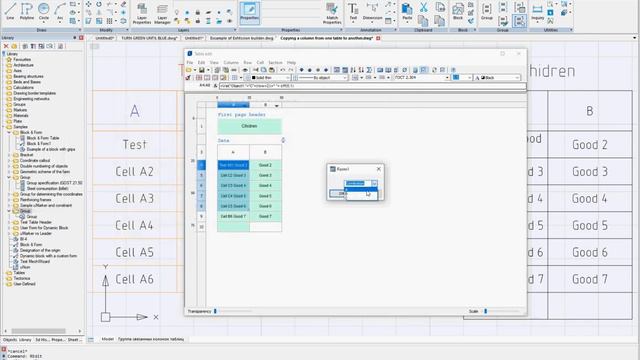Viewport: 640px width, 360px height.
Task: Select the Line drawing tool
Action: tap(10, 11)
